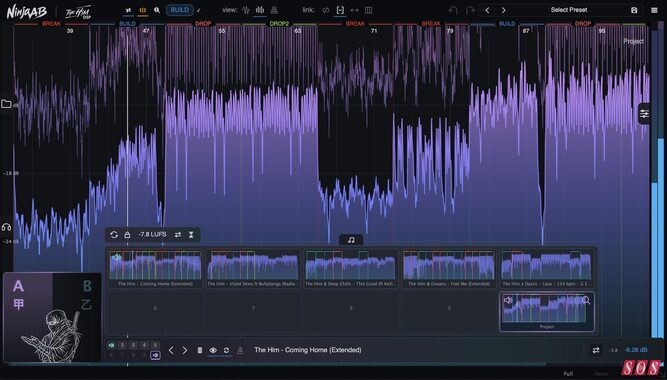Image resolution: width=667 pixels, height=380 pixels.
Task: Click the swap arrows icon left of sections icon
Action: [x=128, y=10]
